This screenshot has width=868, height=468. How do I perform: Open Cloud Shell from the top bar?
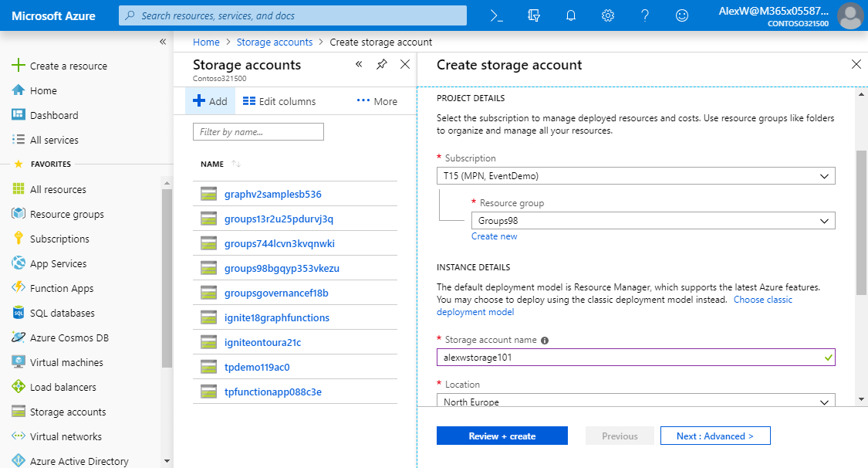click(497, 15)
